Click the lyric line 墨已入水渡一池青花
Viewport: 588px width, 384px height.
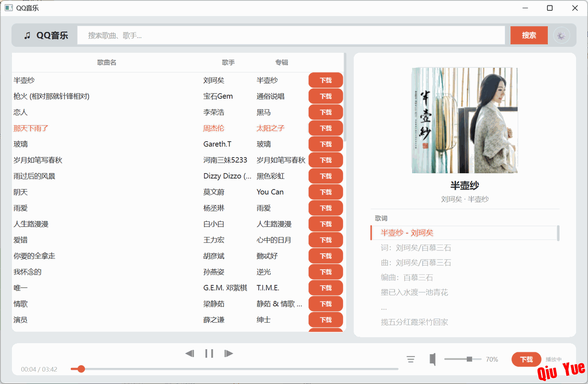[414, 293]
